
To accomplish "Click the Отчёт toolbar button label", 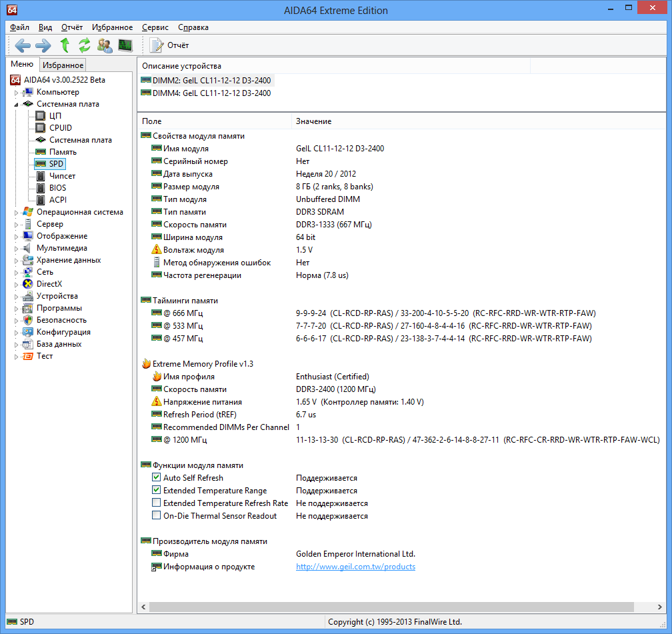I will coord(178,45).
